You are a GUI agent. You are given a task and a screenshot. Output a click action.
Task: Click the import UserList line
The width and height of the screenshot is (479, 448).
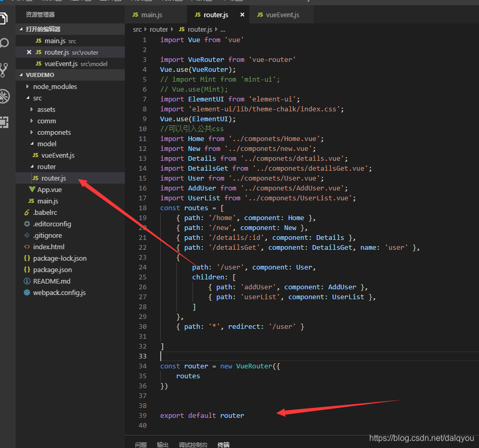(258, 198)
